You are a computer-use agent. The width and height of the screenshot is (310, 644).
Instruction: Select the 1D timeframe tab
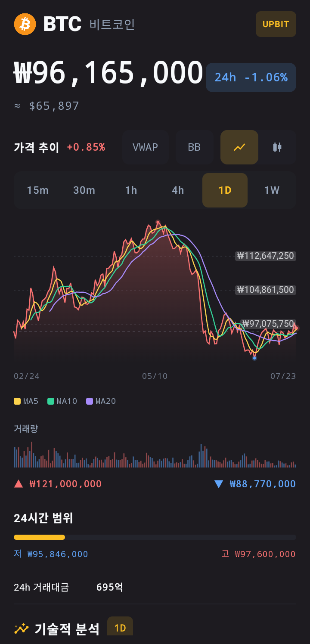pos(225,190)
